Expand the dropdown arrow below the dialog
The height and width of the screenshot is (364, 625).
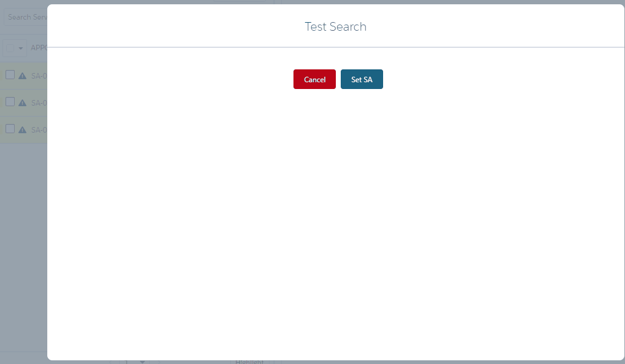click(x=142, y=362)
